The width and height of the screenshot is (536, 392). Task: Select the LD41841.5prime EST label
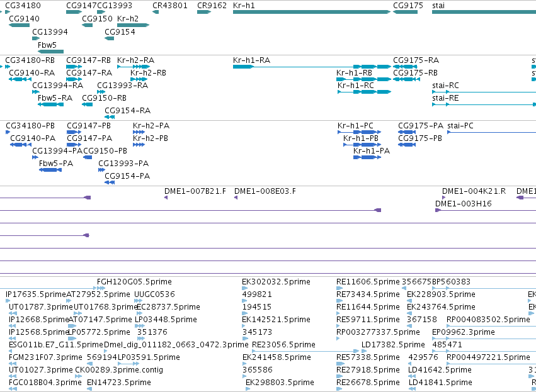[x=441, y=383]
